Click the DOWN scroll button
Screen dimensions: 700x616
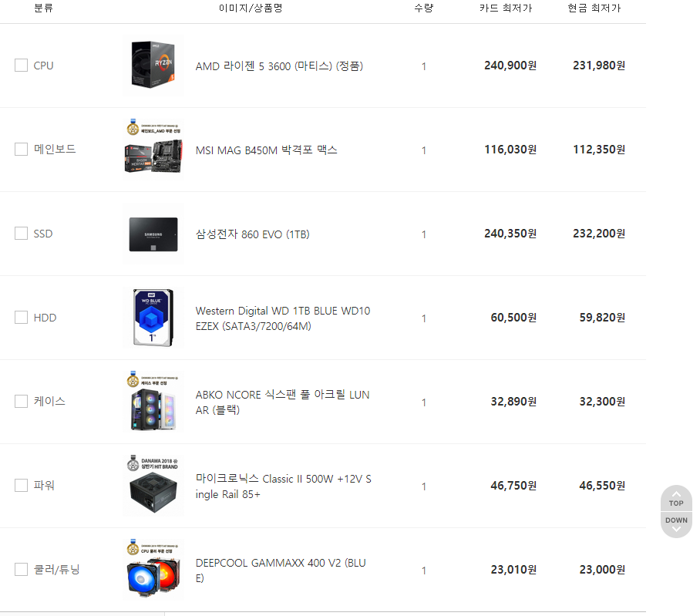point(676,525)
